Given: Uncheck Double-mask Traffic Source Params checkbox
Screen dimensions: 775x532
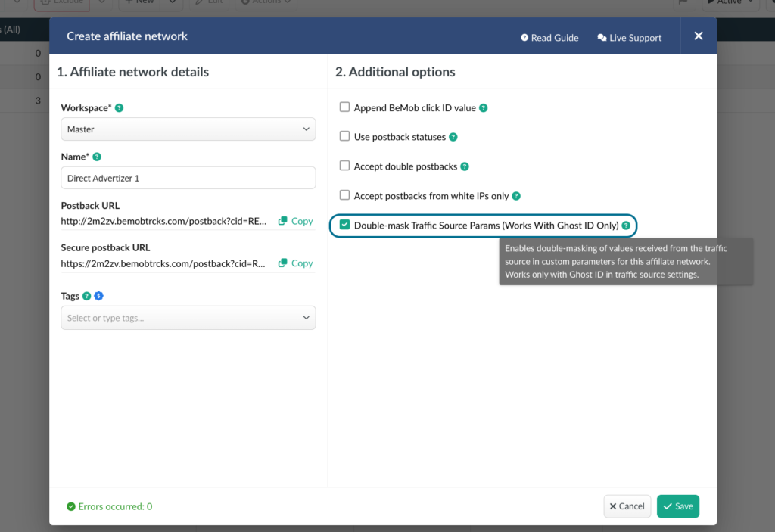Looking at the screenshot, I should click(x=345, y=226).
